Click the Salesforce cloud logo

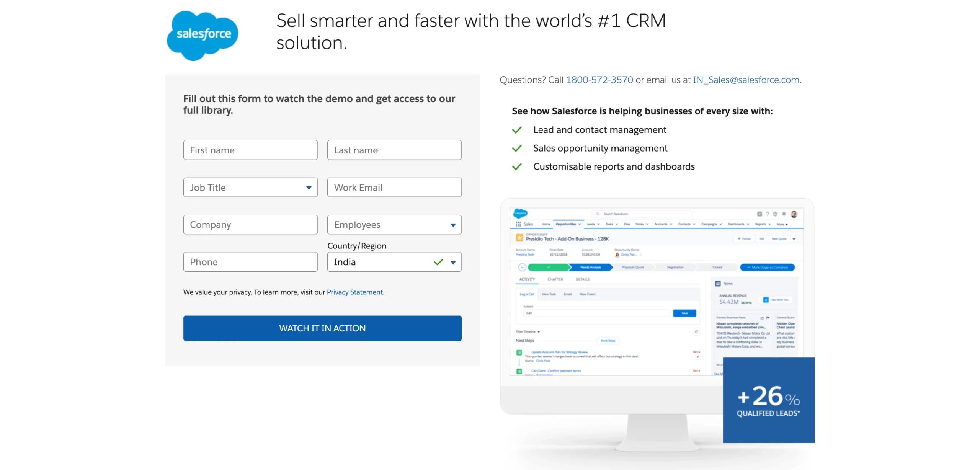202,35
